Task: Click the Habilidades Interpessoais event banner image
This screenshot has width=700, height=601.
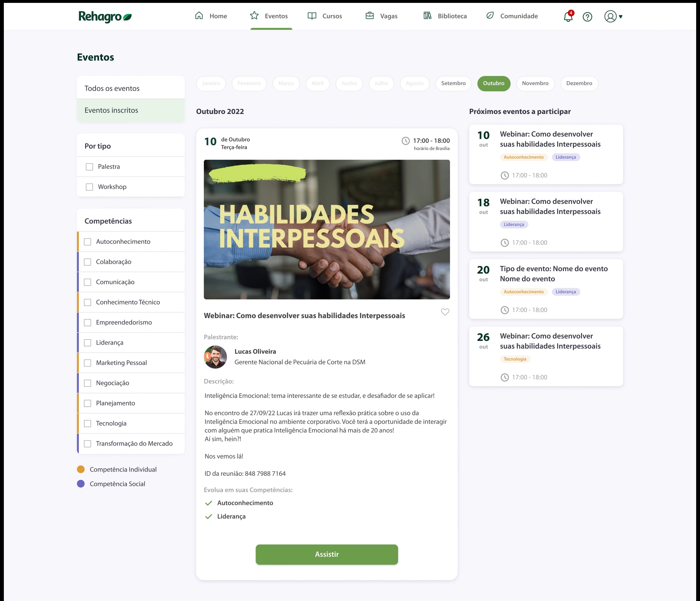Action: (x=327, y=229)
